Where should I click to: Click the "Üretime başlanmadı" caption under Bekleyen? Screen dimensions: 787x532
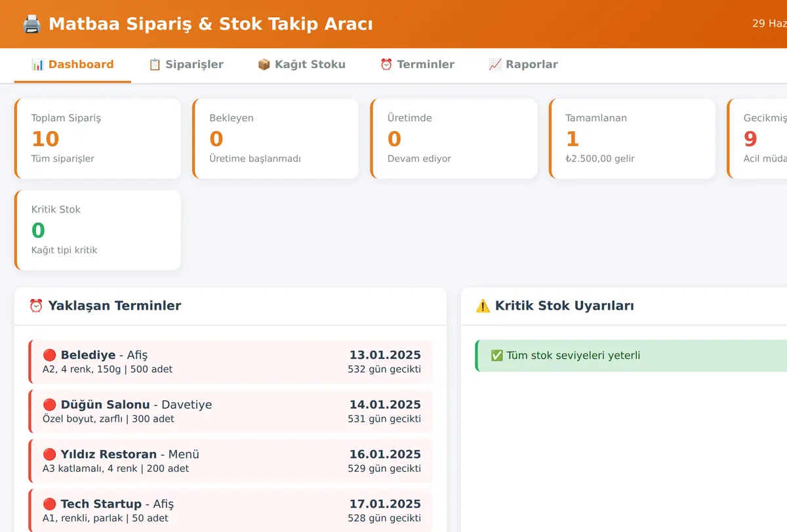coord(255,159)
